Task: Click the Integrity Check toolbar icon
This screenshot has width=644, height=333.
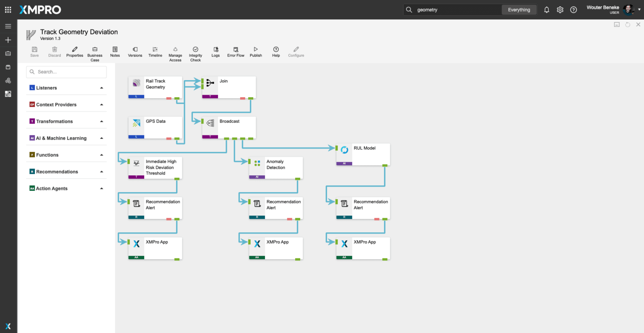Action: pos(195,52)
